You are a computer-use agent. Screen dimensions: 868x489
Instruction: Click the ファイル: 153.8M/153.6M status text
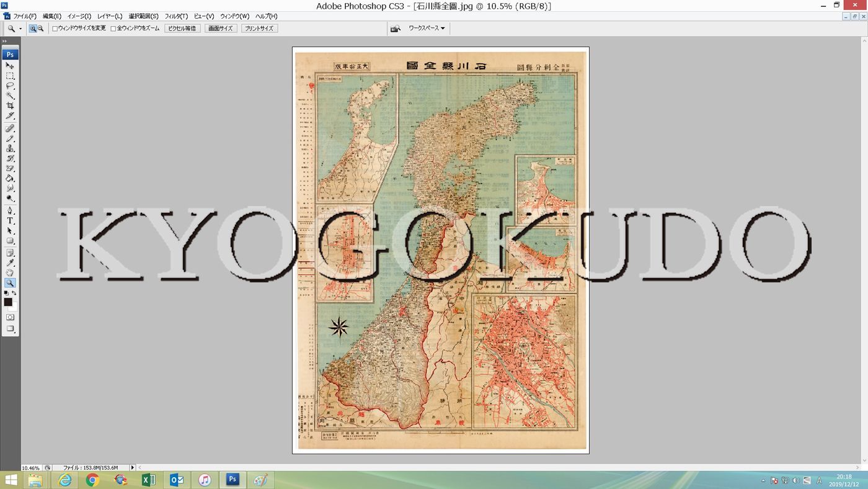tap(91, 468)
